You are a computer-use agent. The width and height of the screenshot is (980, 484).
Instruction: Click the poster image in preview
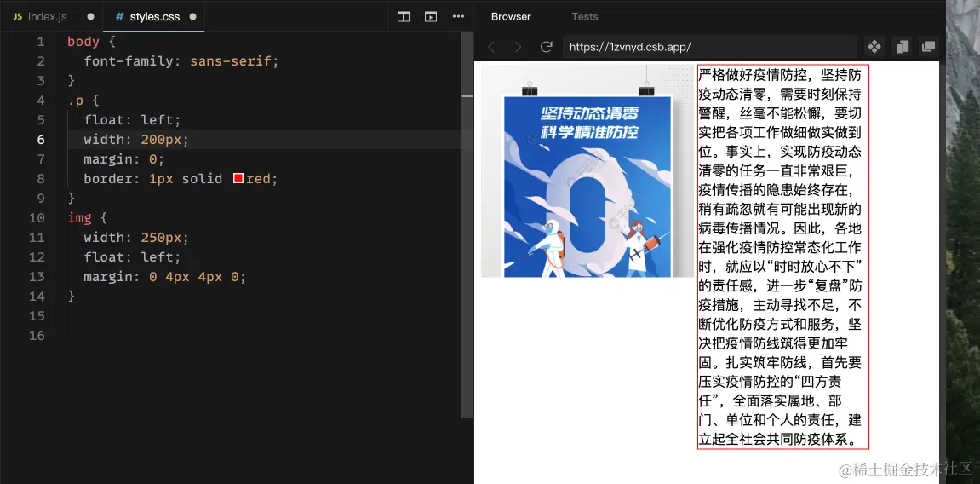(587, 170)
